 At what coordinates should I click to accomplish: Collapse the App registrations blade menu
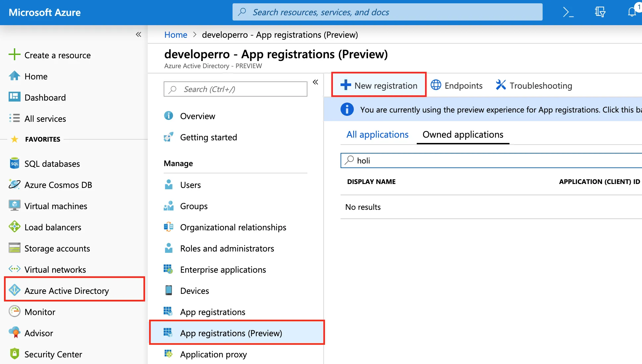click(x=315, y=82)
